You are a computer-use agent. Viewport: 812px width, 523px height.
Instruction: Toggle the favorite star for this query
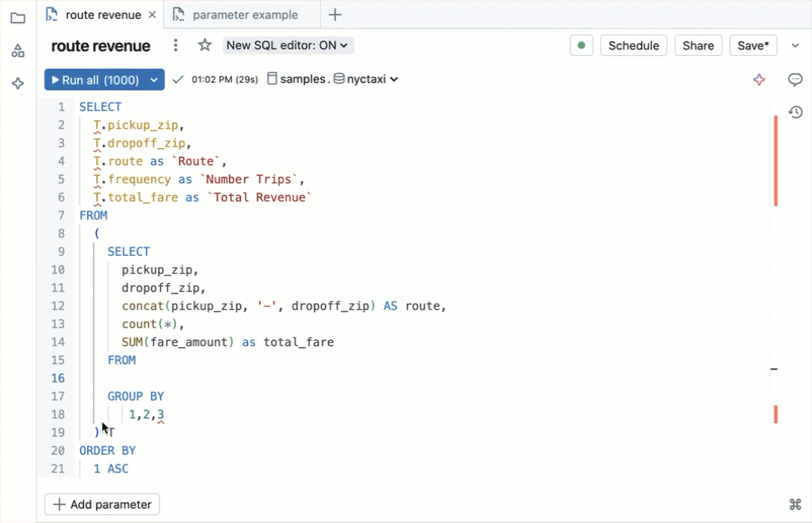(x=204, y=46)
